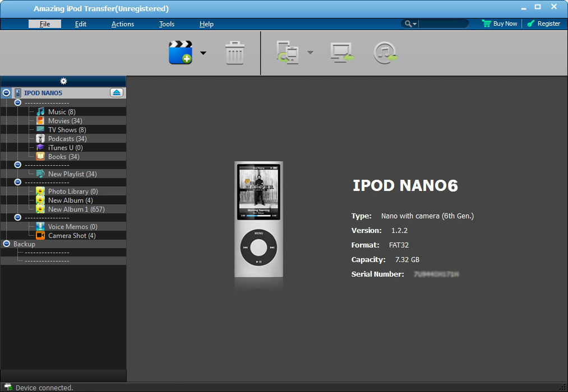The width and height of the screenshot is (568, 392).
Task: Open the device transfer dropdown arrow
Action: coord(310,53)
